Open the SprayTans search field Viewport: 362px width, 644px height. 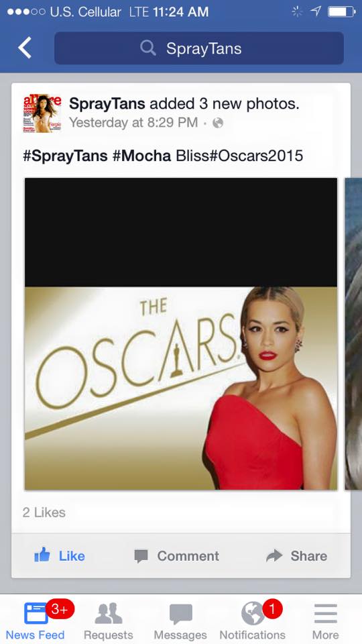pos(199,48)
